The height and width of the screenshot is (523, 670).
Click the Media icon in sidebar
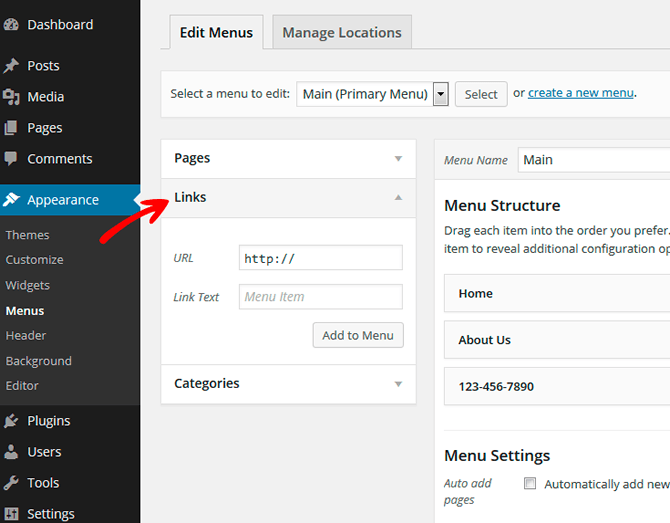click(x=11, y=97)
